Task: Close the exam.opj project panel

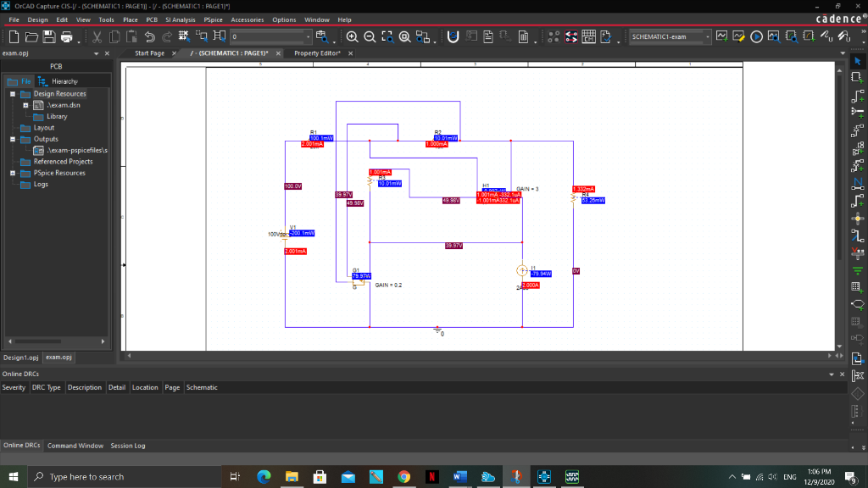Action: [x=107, y=53]
